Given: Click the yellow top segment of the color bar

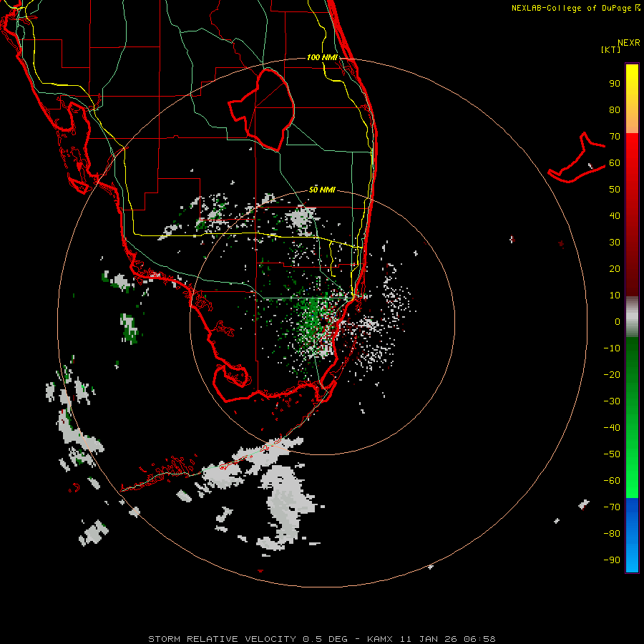Looking at the screenshot, I should coord(632,99).
